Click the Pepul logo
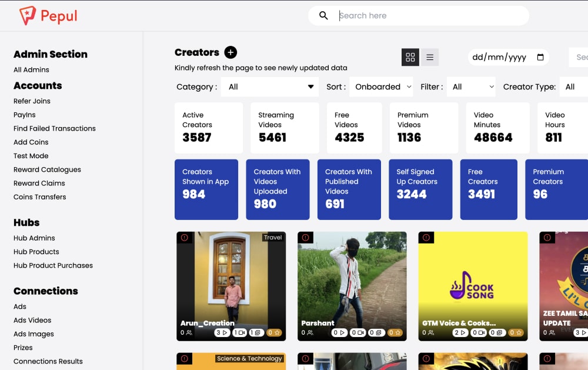Image resolution: width=588 pixels, height=370 pixels. [x=48, y=16]
